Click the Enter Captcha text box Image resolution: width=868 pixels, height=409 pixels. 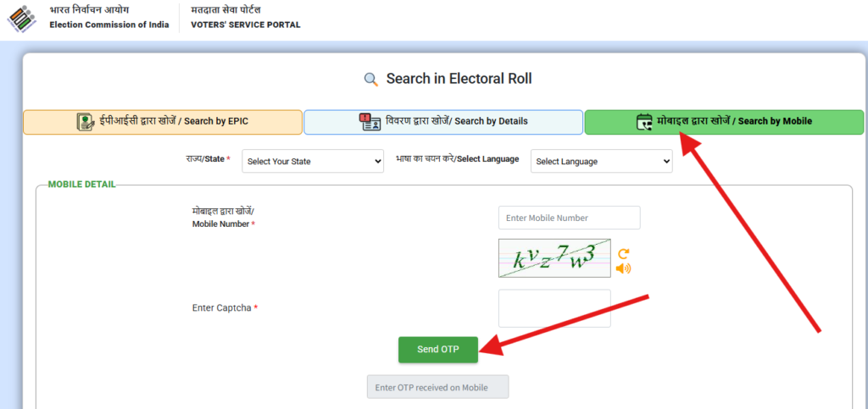point(554,308)
